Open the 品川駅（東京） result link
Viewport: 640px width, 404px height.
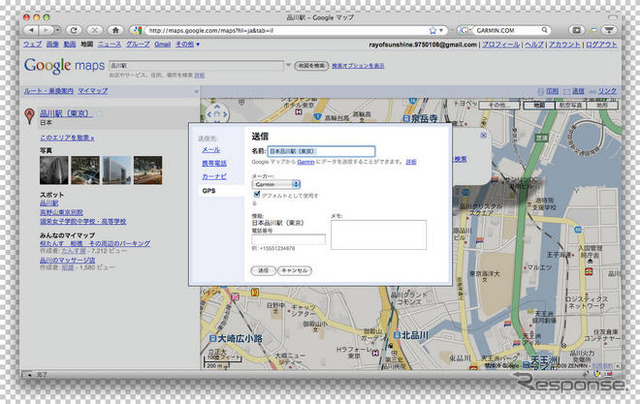66,113
